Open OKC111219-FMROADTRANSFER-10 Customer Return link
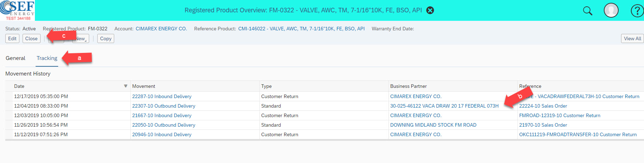The width and height of the screenshot is (644, 163). [x=578, y=134]
